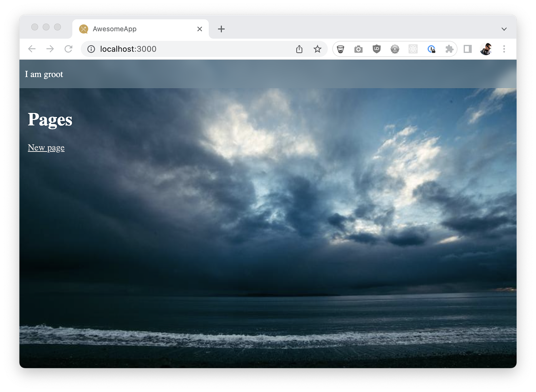Share the current page
This screenshot has height=392, width=536.
pyautogui.click(x=299, y=49)
